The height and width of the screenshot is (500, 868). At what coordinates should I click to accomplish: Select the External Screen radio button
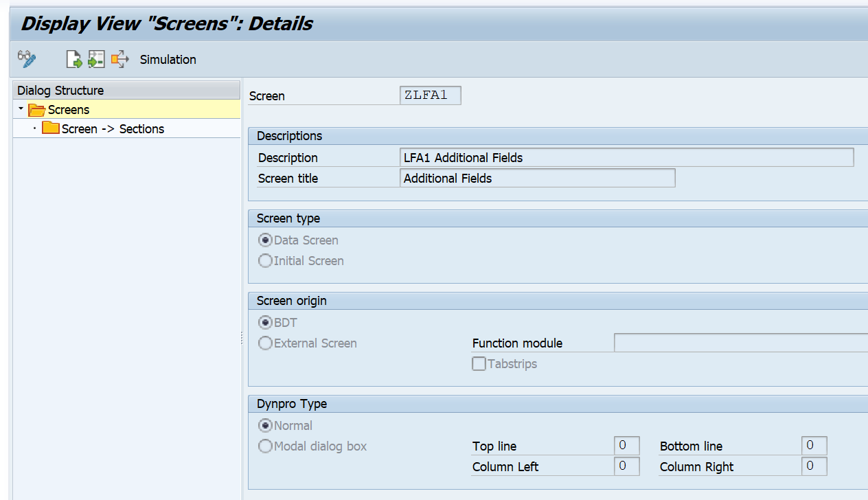point(265,343)
